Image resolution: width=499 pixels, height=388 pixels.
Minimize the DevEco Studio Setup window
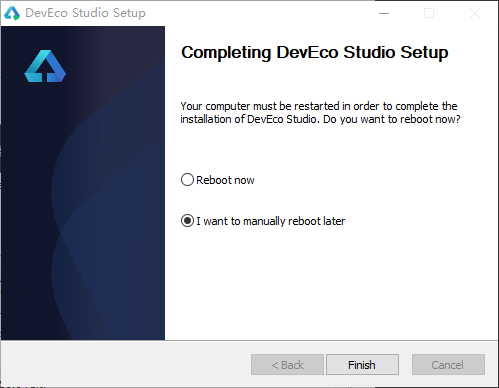[384, 13]
